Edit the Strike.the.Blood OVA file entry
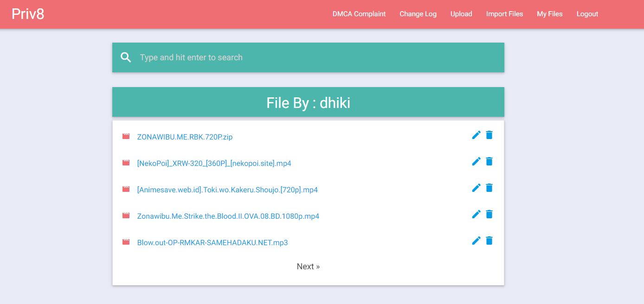 pyautogui.click(x=476, y=214)
